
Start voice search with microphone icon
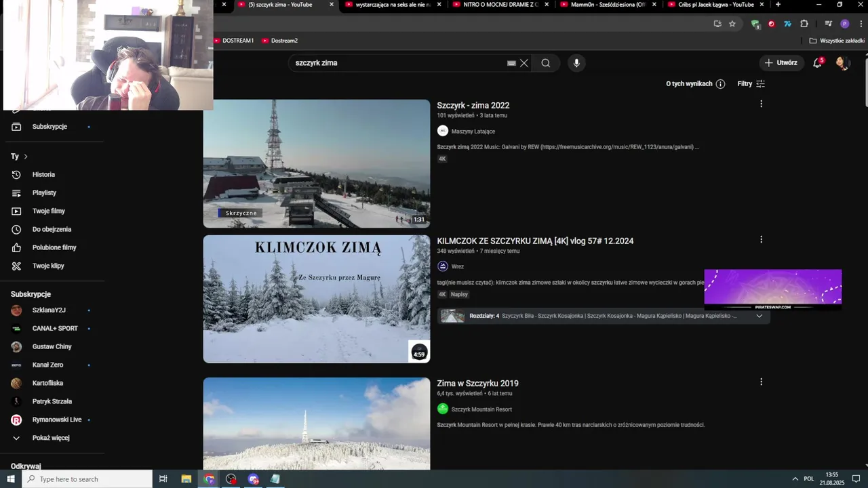(x=576, y=63)
